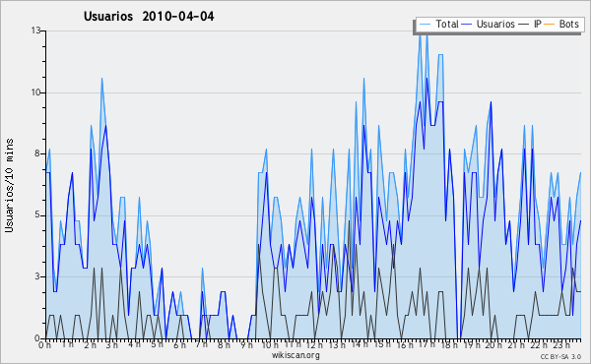The height and width of the screenshot is (364, 591).
Task: Click the y-axis value '13'
Action: click(35, 30)
